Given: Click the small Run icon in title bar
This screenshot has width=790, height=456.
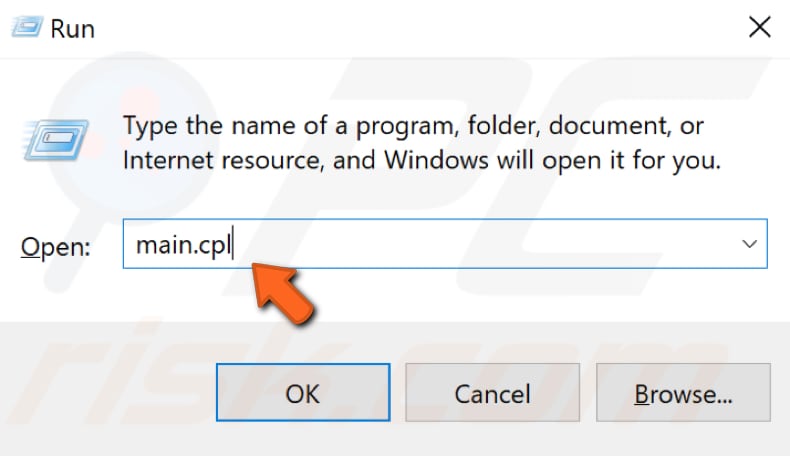Looking at the screenshot, I should 27,26.
